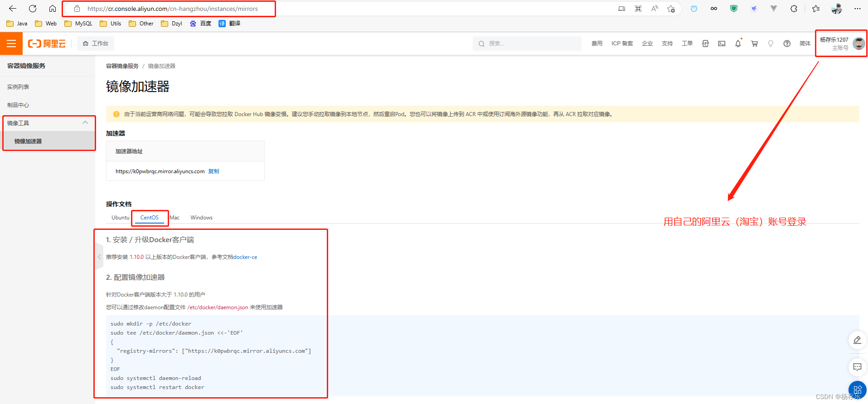Screen dimensions: 868x404
Task: Click the yellow warning notice icon
Action: [x=116, y=114]
